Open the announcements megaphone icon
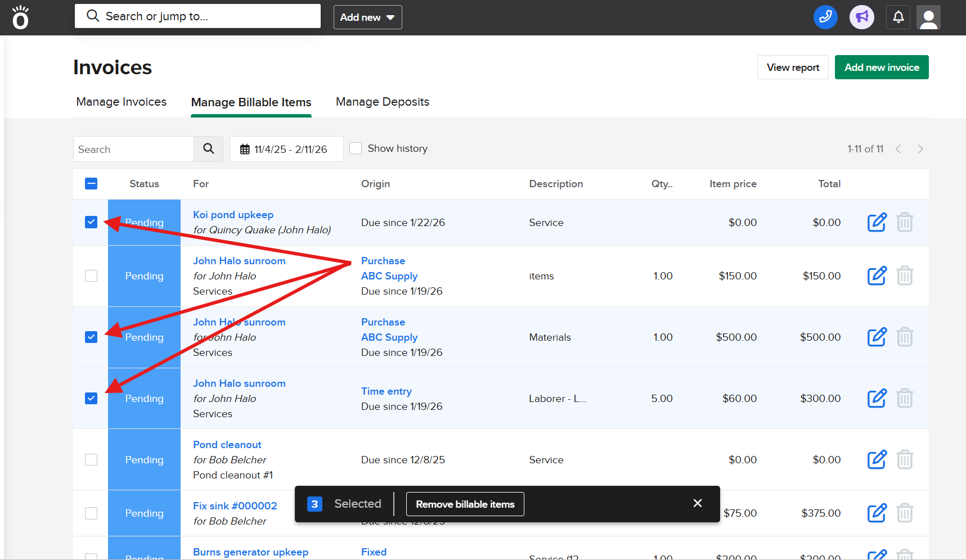 pyautogui.click(x=861, y=17)
